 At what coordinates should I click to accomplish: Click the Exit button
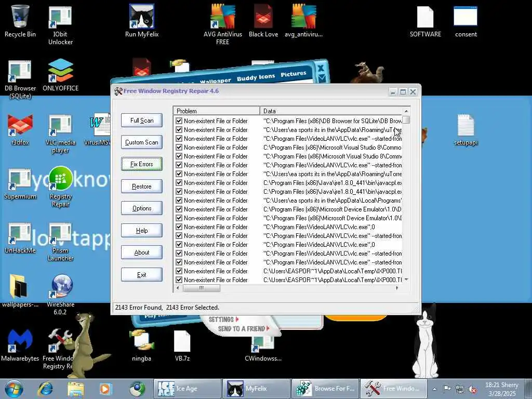coord(142,275)
